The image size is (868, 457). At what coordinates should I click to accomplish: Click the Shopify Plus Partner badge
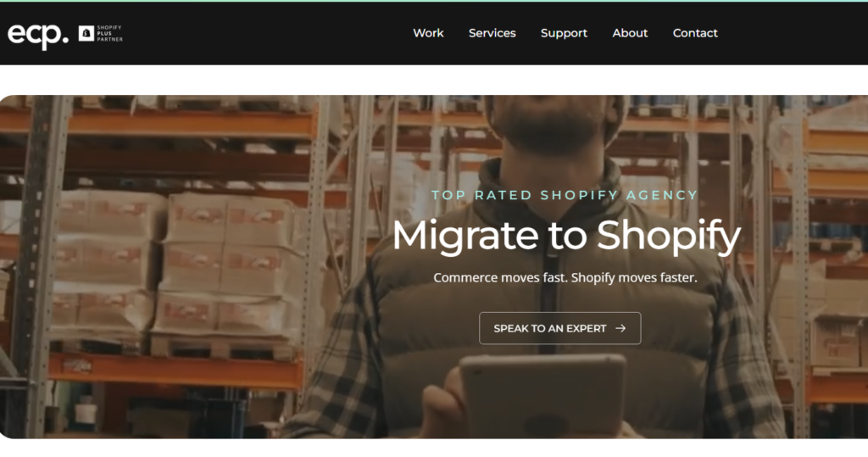[101, 33]
